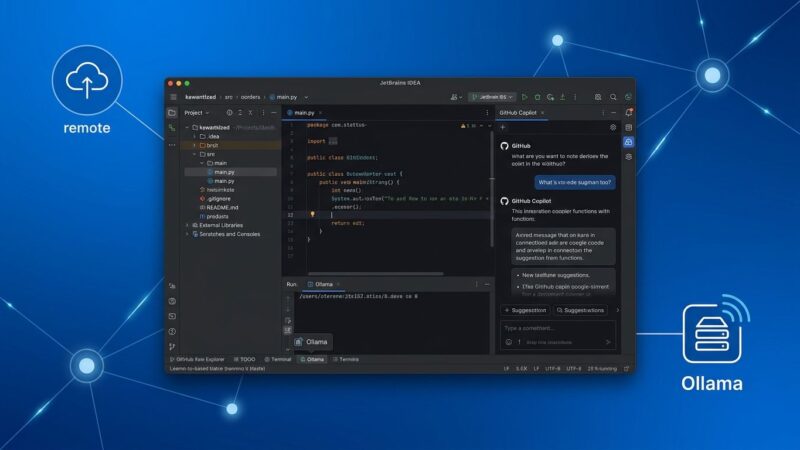
Task: Expand the highlighted brslt folder
Action: point(194,145)
